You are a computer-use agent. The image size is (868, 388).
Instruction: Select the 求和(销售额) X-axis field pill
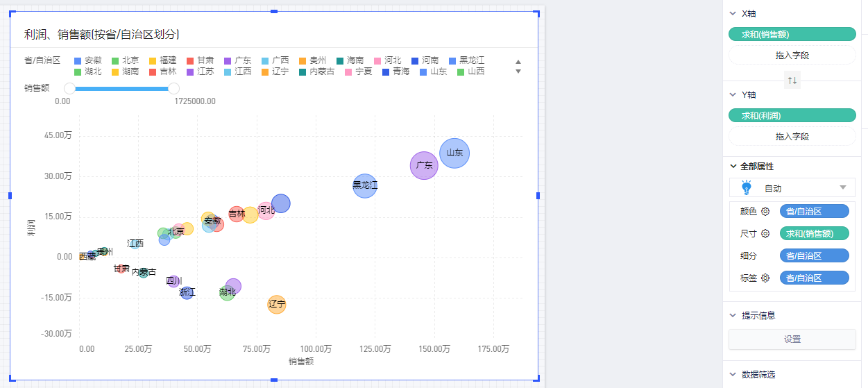pos(792,34)
